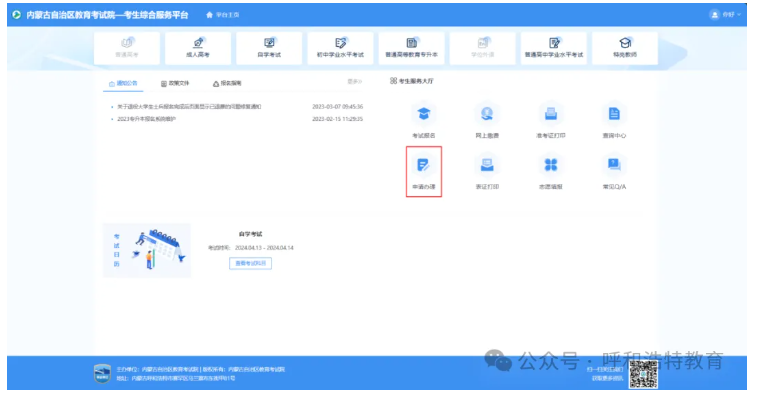Click the 查看考试科目 button under 自学考试
Image resolution: width=779 pixels, height=400 pixels.
250,263
